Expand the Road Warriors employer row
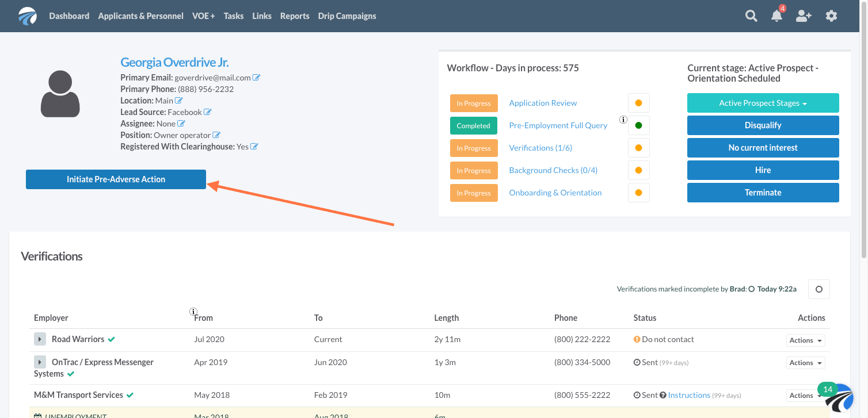 [x=40, y=339]
